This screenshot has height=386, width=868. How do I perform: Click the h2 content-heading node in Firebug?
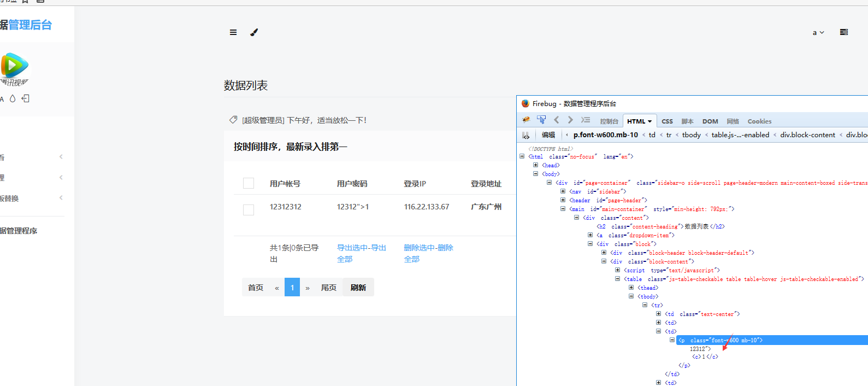[x=660, y=226]
